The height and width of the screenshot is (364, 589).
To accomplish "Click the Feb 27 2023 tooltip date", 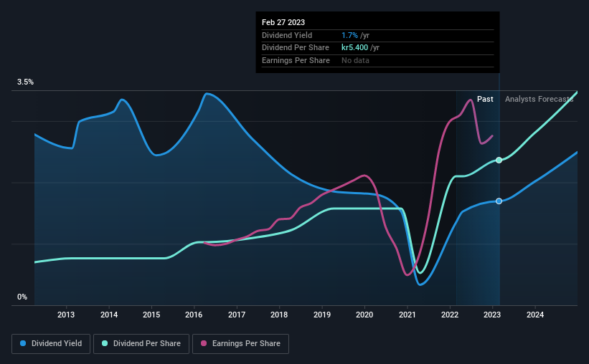I will pos(283,22).
